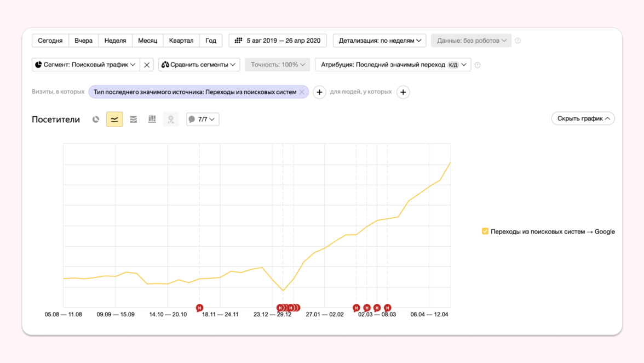Switch period to Квартал

(x=181, y=41)
